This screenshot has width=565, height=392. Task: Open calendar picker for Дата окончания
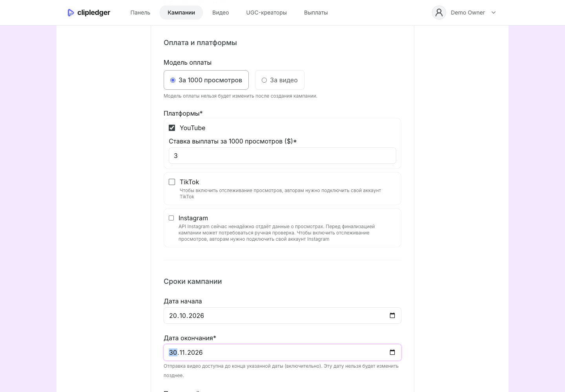click(x=392, y=352)
